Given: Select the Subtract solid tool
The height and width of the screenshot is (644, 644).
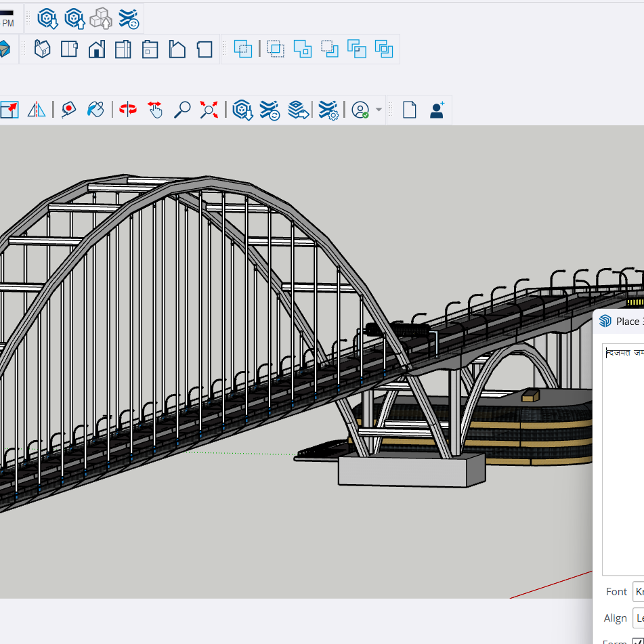Looking at the screenshot, I should coord(330,49).
